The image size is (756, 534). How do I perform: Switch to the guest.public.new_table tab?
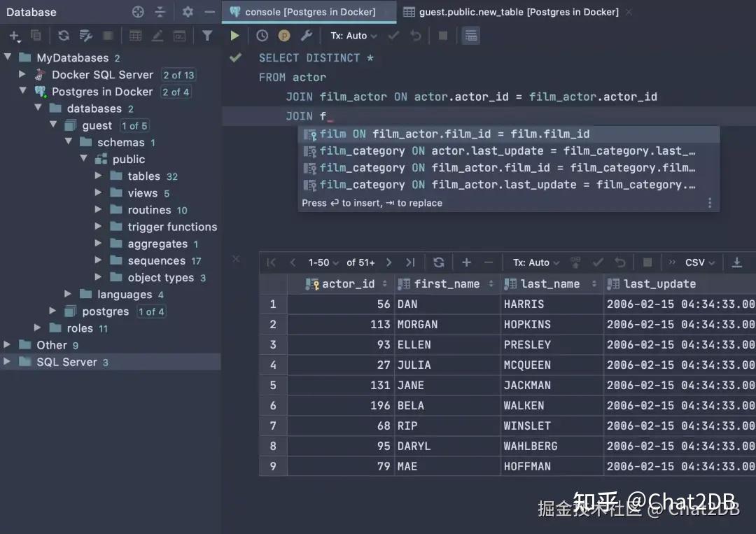click(x=518, y=12)
